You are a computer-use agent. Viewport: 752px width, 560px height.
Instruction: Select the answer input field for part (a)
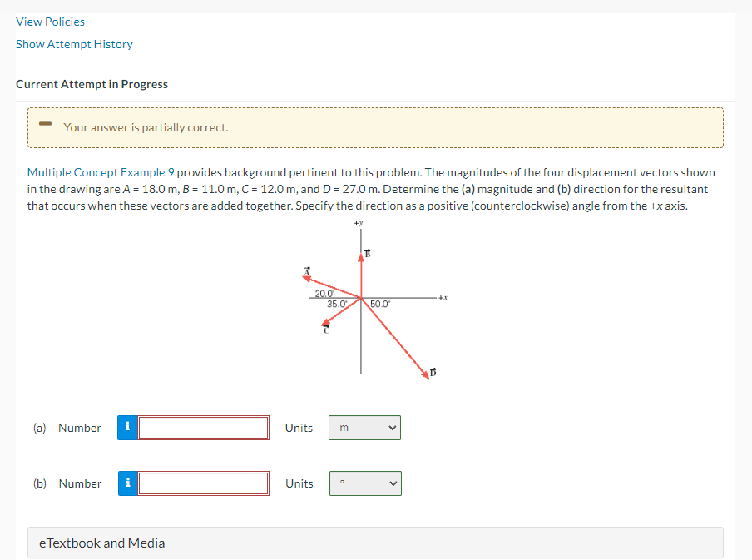click(204, 427)
